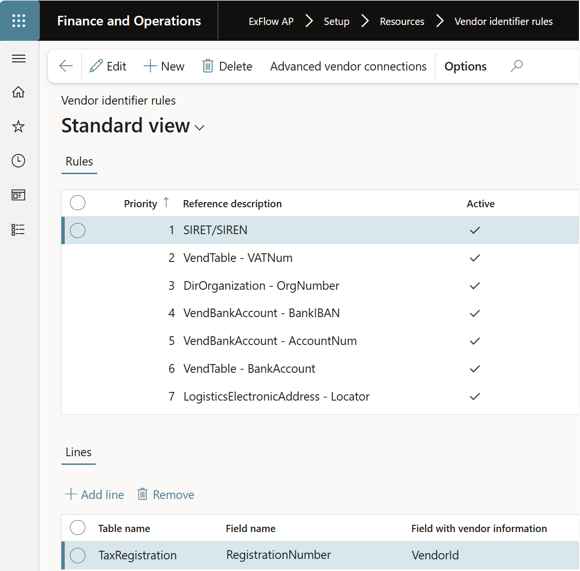Select the VendBankAccount - AccountNum rule
This screenshot has height=571, width=580.
pyautogui.click(x=270, y=341)
